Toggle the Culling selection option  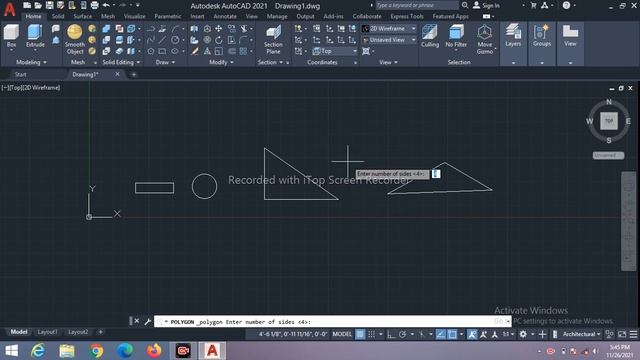[430, 36]
